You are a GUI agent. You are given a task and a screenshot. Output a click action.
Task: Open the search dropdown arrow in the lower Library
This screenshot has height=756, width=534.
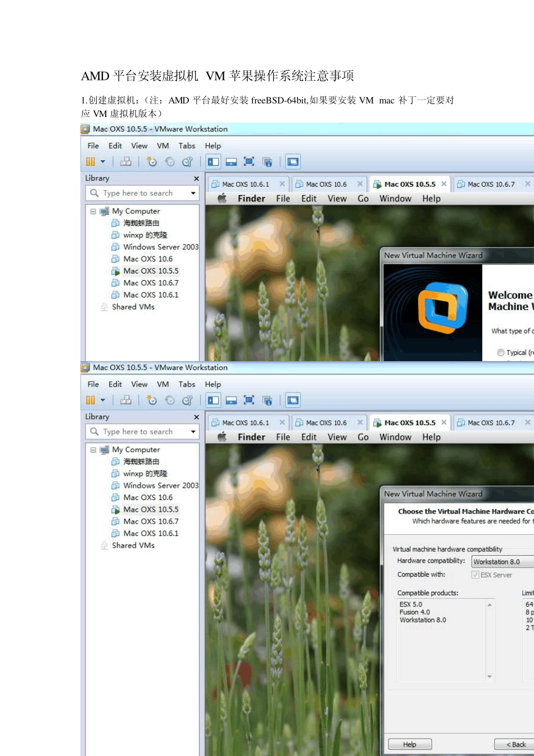(193, 431)
